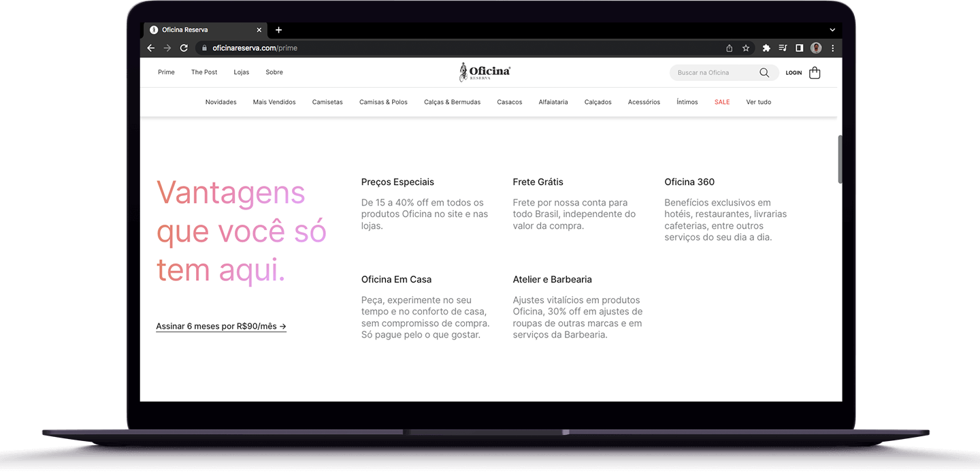The height and width of the screenshot is (473, 980).
Task: Bookmark page with the star icon
Action: pyautogui.click(x=746, y=48)
